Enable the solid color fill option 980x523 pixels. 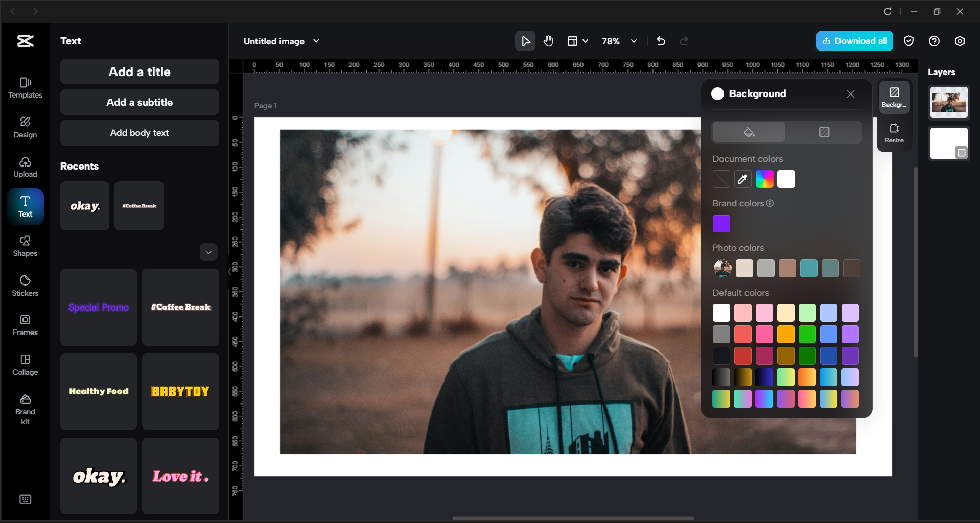[x=748, y=132]
